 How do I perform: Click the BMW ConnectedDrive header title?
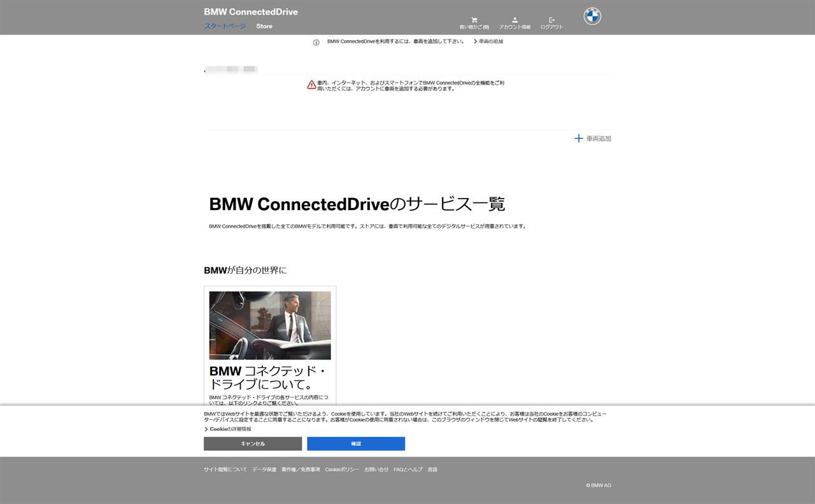click(x=251, y=11)
